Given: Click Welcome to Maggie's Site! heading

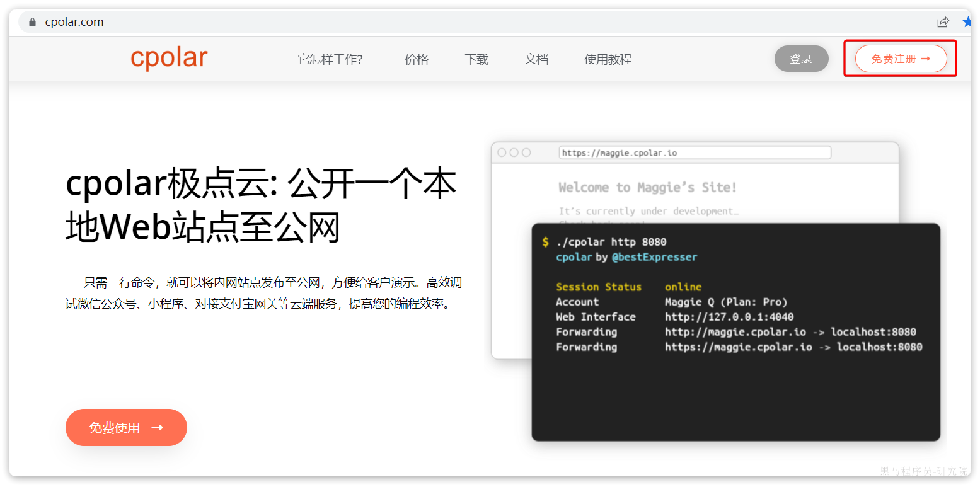Looking at the screenshot, I should click(x=648, y=187).
